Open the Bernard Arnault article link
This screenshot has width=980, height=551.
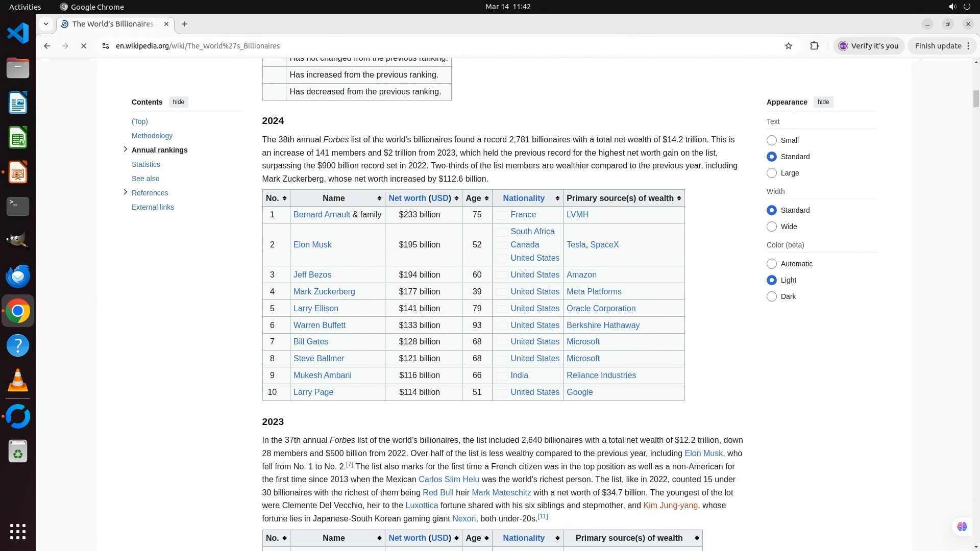322,215
